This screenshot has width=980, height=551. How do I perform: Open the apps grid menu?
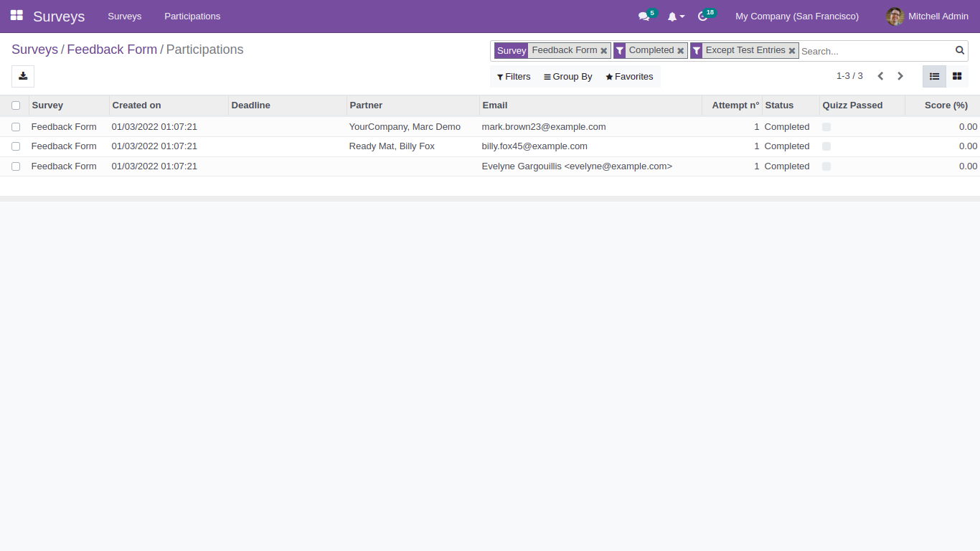click(16, 16)
